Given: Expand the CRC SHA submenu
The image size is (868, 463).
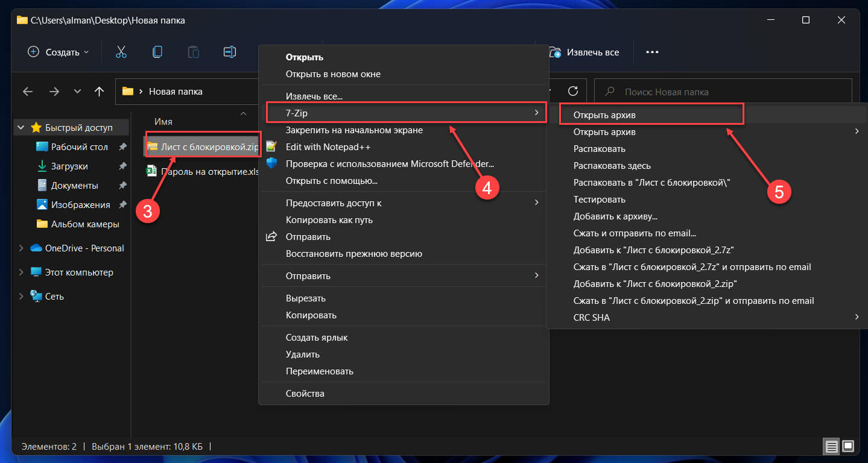Looking at the screenshot, I should 707,317.
